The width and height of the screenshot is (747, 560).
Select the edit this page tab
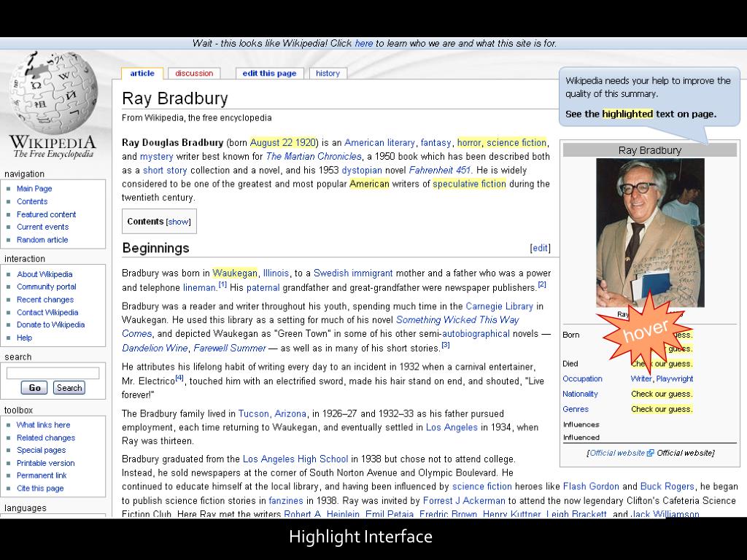coord(270,74)
